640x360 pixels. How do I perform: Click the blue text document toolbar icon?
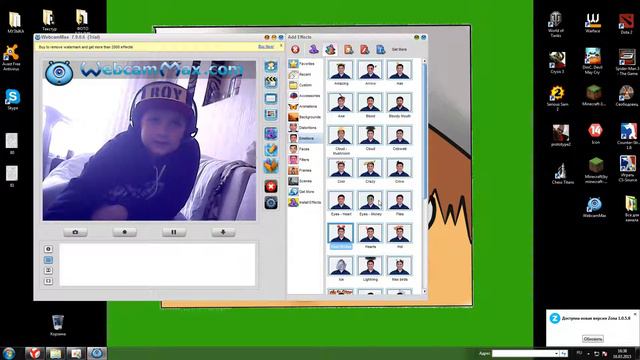click(380, 49)
